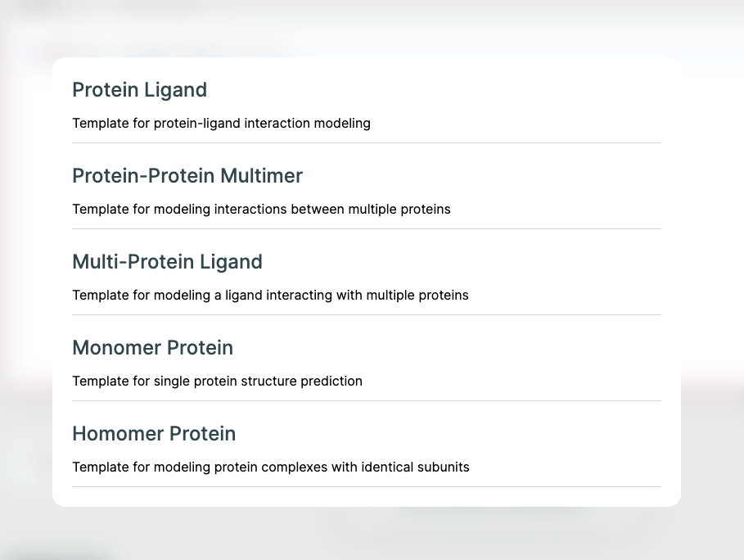Click the description about interactions between multiple proteins
The height and width of the screenshot is (560, 744).
pos(261,210)
